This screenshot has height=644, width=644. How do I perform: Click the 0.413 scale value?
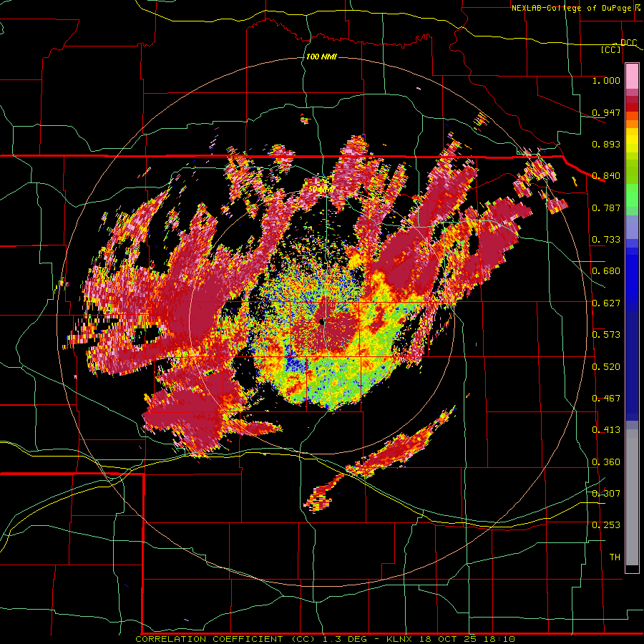[x=606, y=430]
